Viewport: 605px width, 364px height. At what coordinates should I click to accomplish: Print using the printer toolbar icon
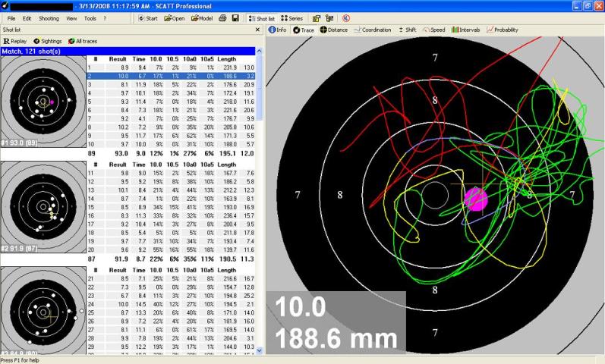[x=222, y=18]
